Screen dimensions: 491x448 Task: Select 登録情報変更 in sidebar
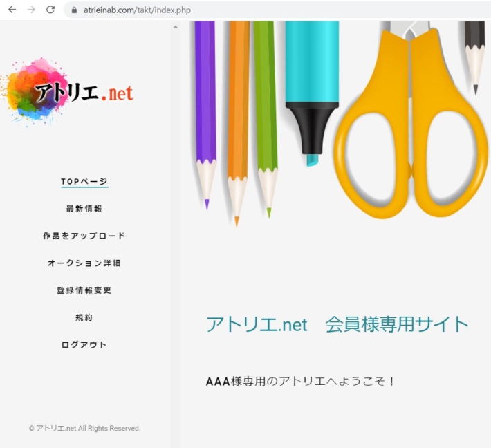click(x=84, y=290)
